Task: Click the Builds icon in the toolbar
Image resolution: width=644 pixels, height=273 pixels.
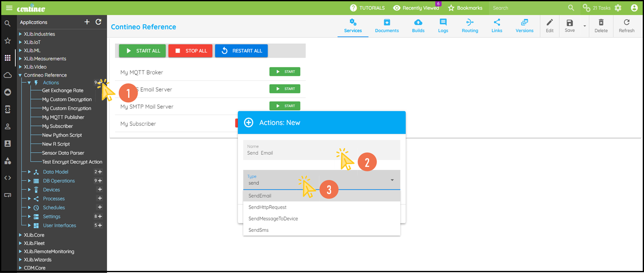Action: (x=418, y=24)
